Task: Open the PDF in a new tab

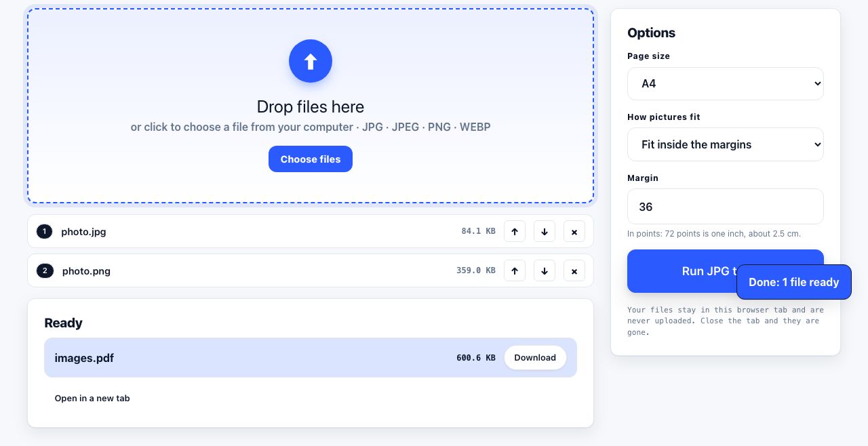Action: point(92,398)
